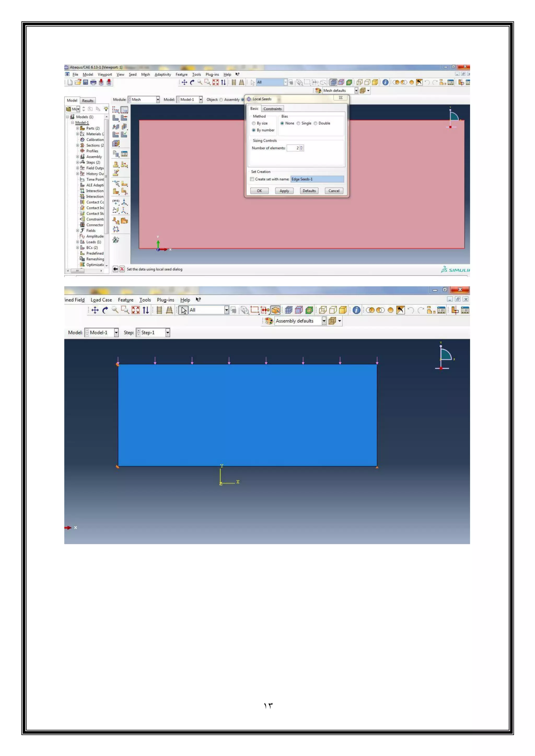535x756 pixels.
Task: Click Rotate View icon in lower toolbar
Action: pos(105,310)
